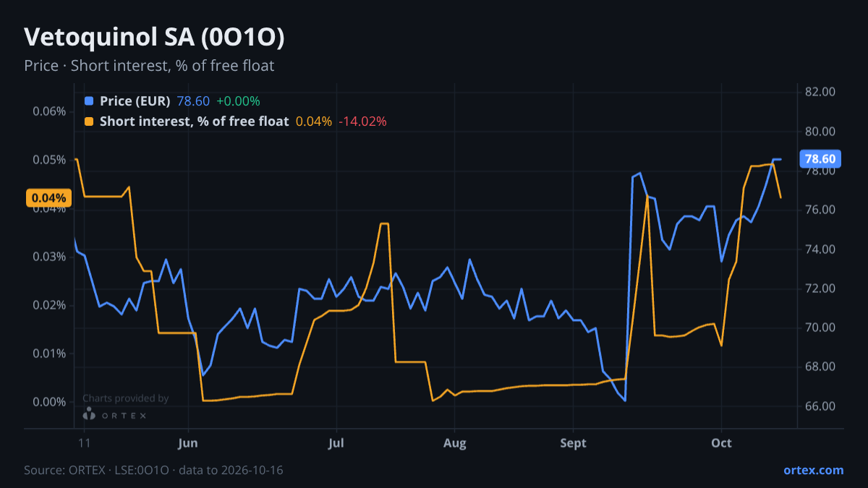Click the Oct x-axis label

[x=721, y=442]
